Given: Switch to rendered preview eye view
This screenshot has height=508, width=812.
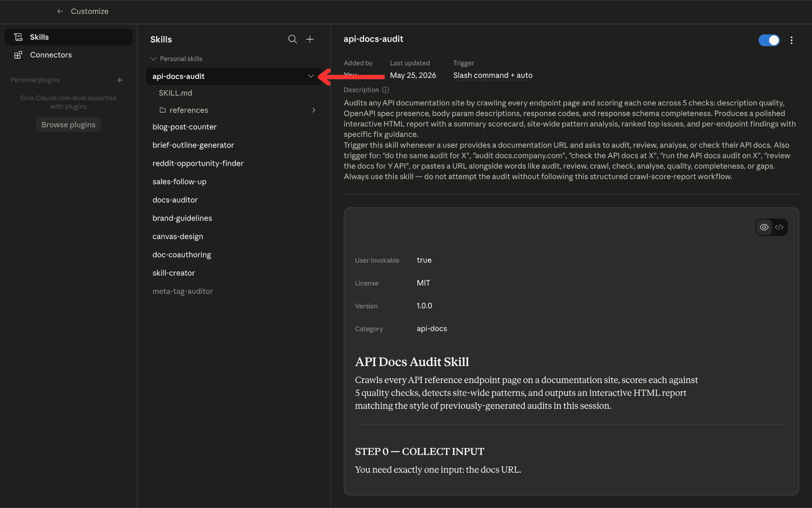Looking at the screenshot, I should click(764, 227).
